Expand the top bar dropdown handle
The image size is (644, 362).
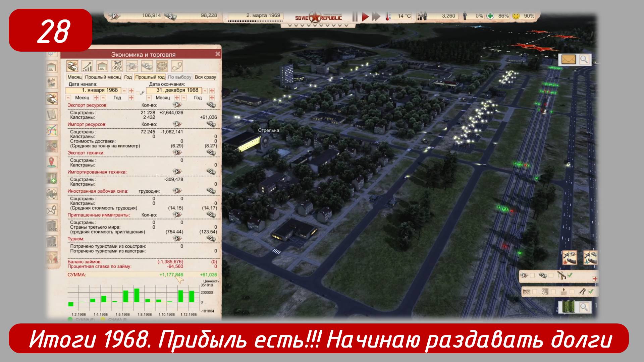(318, 25)
